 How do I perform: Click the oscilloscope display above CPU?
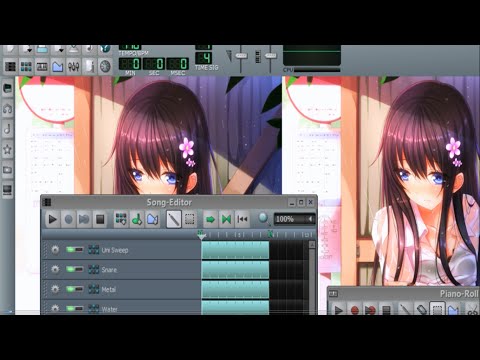click(312, 55)
